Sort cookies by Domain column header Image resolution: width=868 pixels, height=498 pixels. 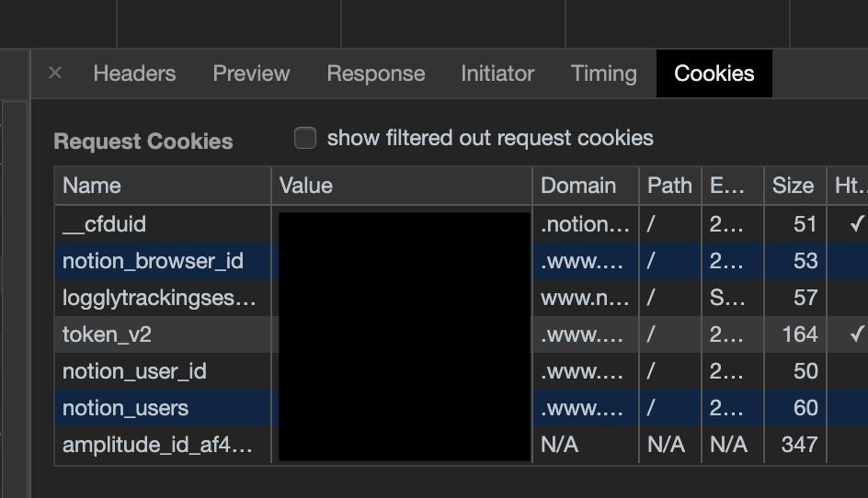(586, 186)
